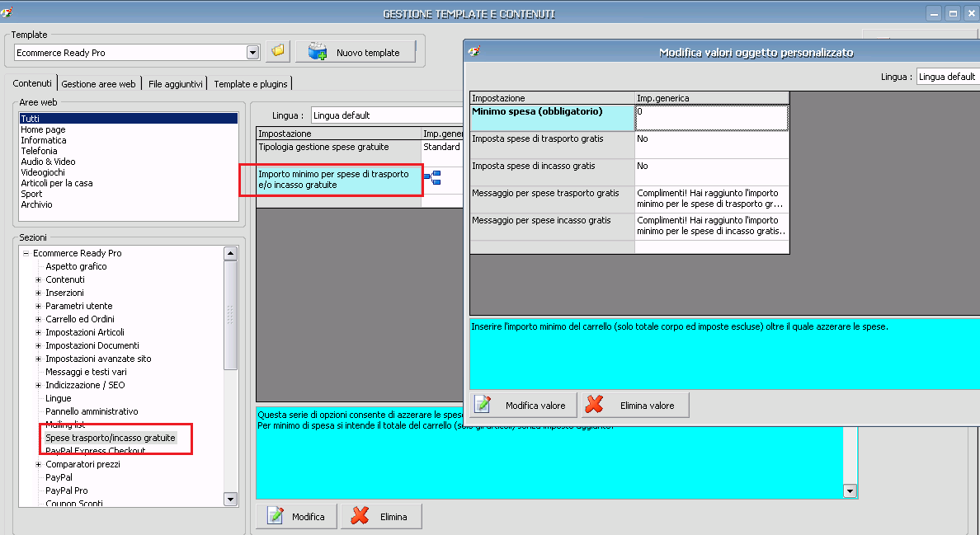
Task: Open the template folder icon button
Action: click(278, 52)
